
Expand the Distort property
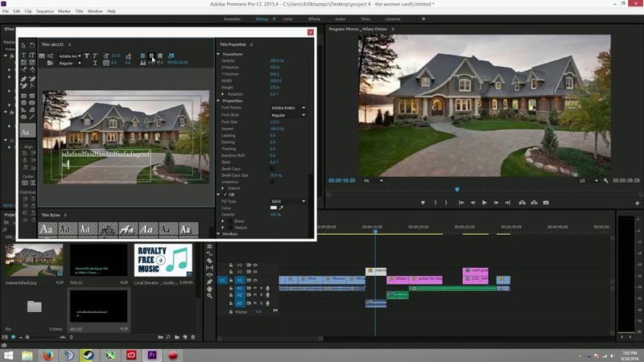click(223, 188)
